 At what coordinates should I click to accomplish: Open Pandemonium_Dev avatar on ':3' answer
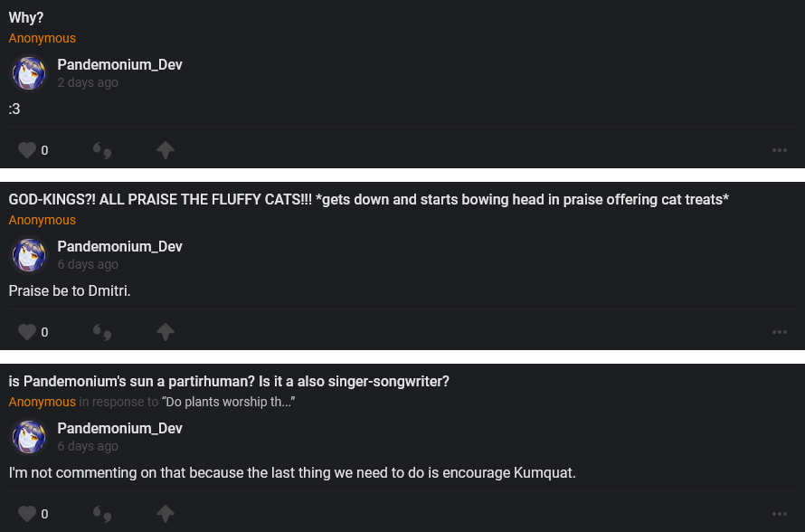tap(29, 73)
